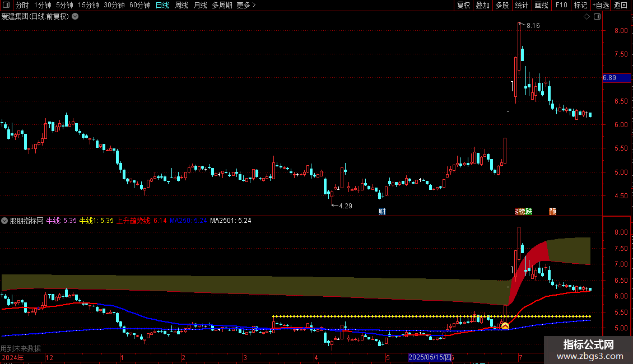Image resolution: width=633 pixels, height=364 pixels.
Task: Expand the 爱建集团 title dropdown arrow
Action: [75, 17]
